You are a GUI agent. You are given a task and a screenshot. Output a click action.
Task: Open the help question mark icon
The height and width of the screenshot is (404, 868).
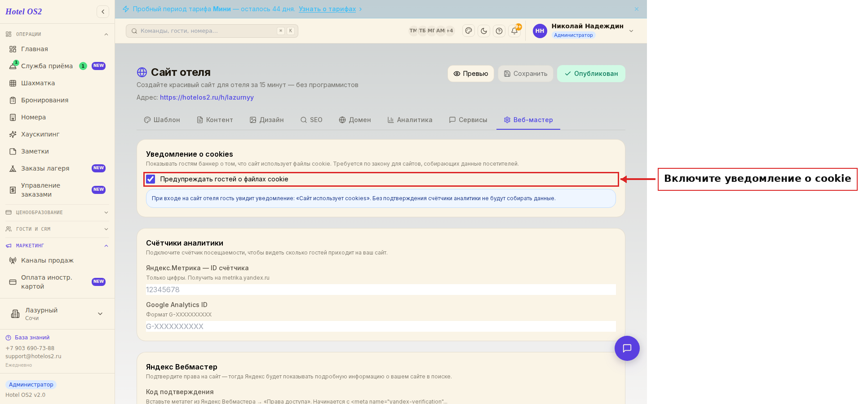499,31
